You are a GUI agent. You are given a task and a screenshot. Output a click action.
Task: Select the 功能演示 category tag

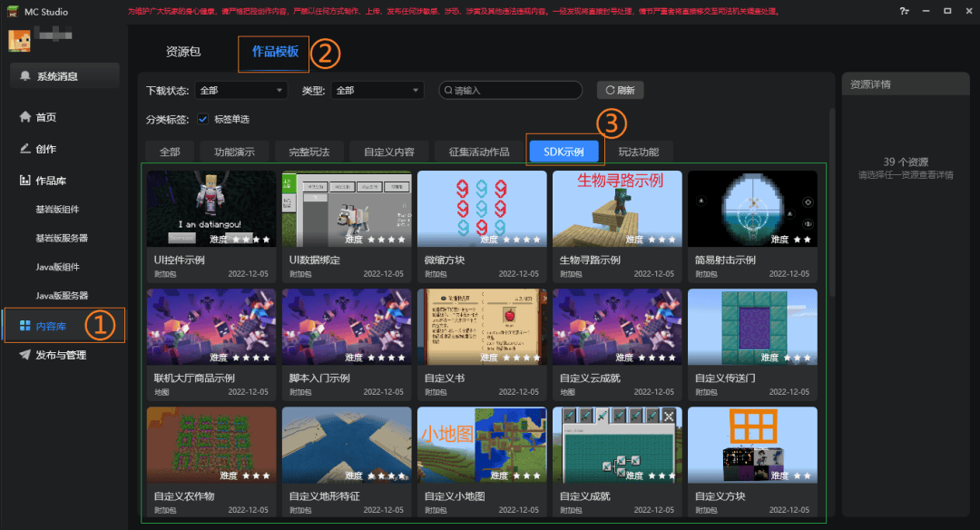click(x=234, y=152)
